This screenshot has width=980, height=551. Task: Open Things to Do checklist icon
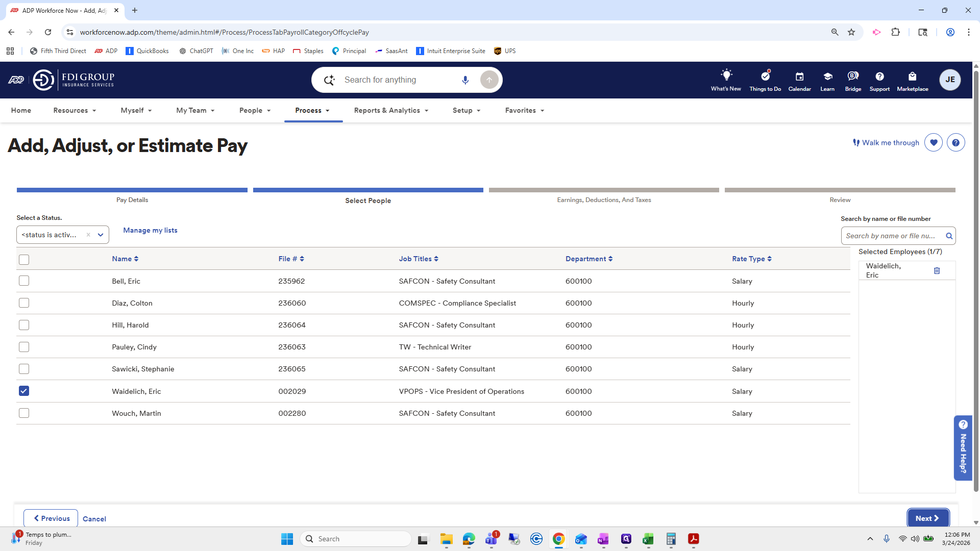pyautogui.click(x=765, y=77)
